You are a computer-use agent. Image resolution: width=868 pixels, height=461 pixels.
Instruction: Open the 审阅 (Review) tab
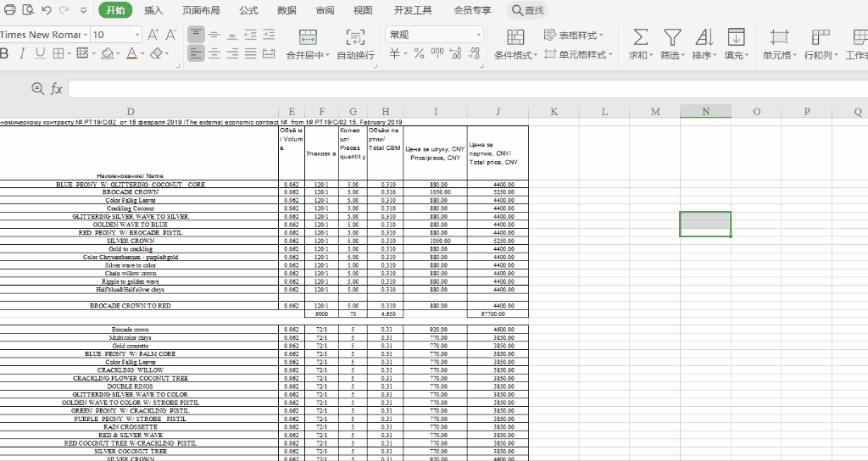tap(325, 10)
